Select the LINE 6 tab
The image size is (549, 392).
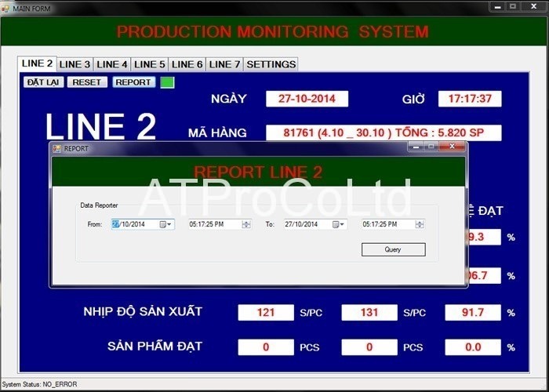[x=187, y=64]
